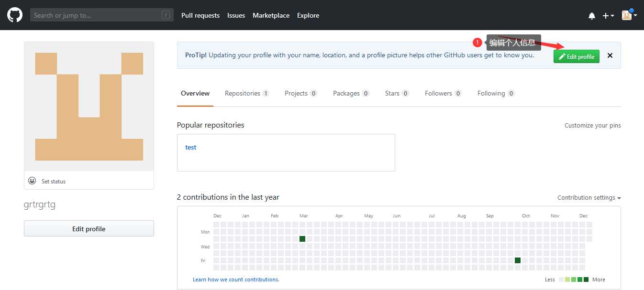Click the Popular repositories heading

[x=211, y=125]
